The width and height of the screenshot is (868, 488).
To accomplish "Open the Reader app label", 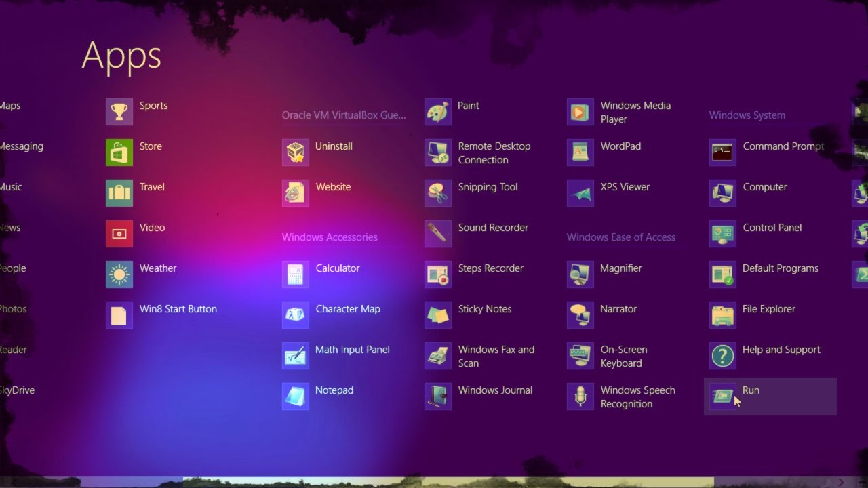I will (14, 350).
